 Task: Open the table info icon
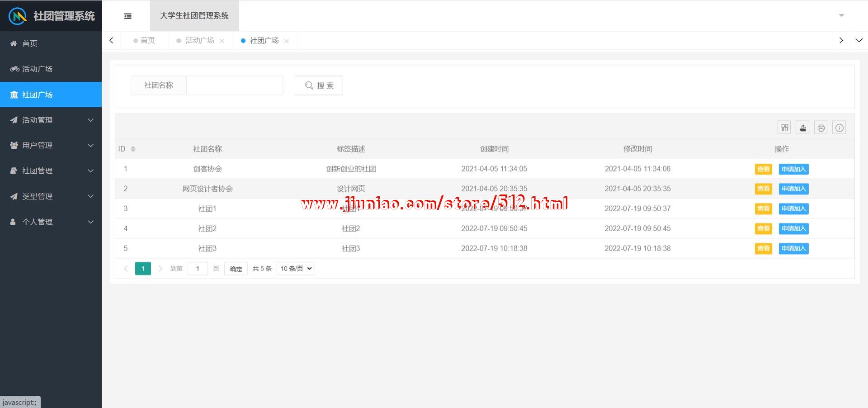tap(839, 128)
